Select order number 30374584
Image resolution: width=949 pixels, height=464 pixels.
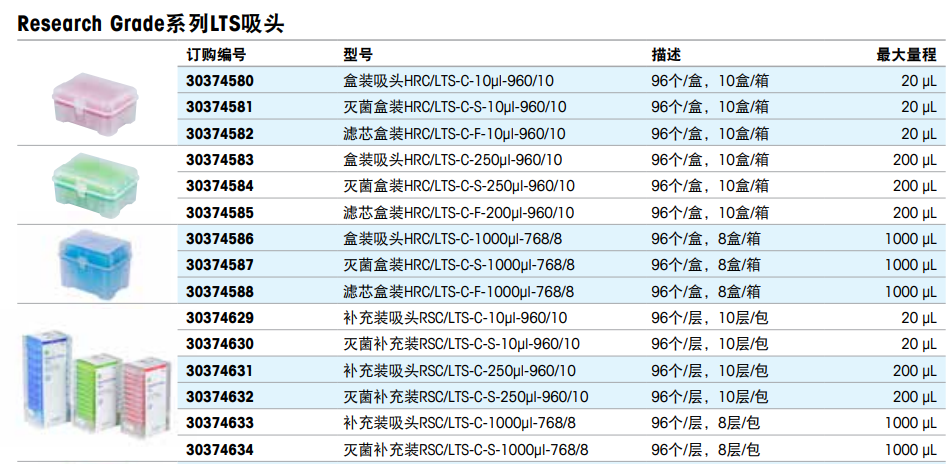pyautogui.click(x=220, y=186)
